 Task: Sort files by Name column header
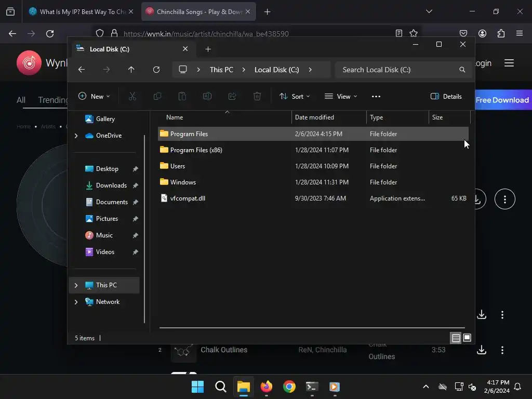224,117
